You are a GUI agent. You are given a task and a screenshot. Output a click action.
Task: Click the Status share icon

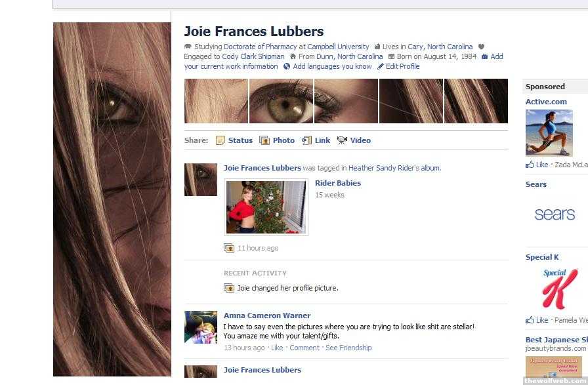pos(220,140)
